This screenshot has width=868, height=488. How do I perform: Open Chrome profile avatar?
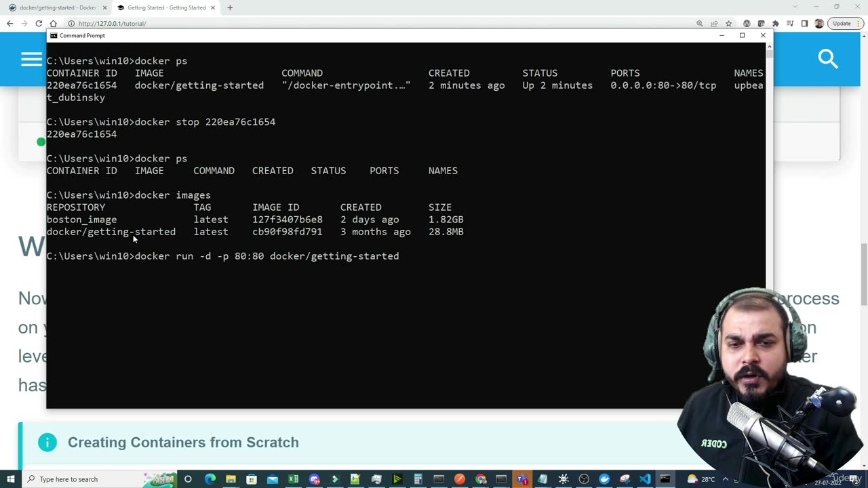tap(819, 23)
